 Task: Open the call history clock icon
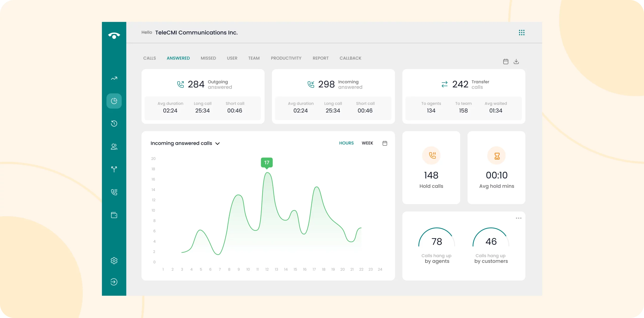114,124
